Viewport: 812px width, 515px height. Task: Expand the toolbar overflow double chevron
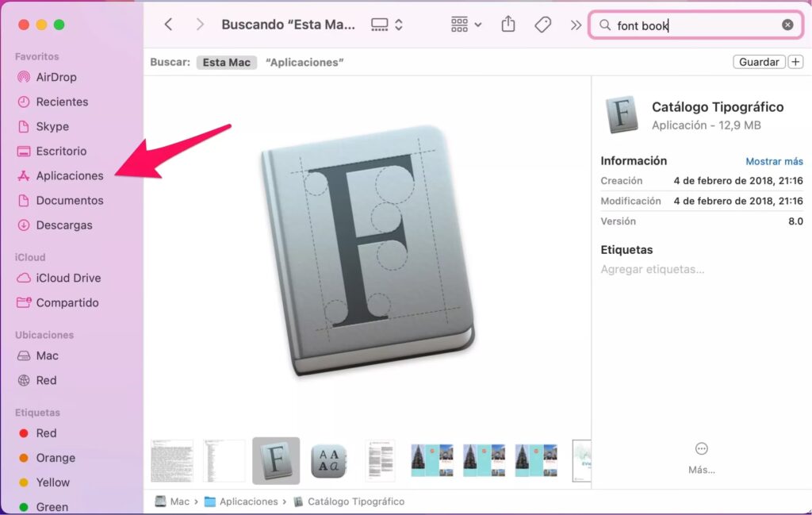click(576, 25)
